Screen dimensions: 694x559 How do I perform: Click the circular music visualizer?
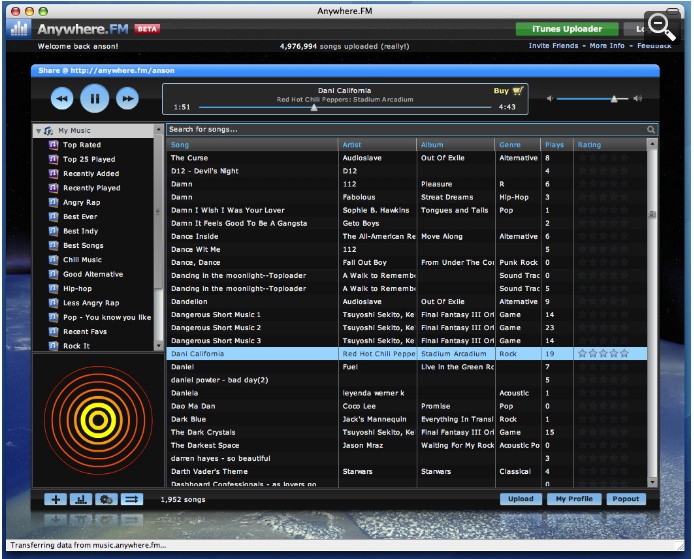tap(98, 420)
